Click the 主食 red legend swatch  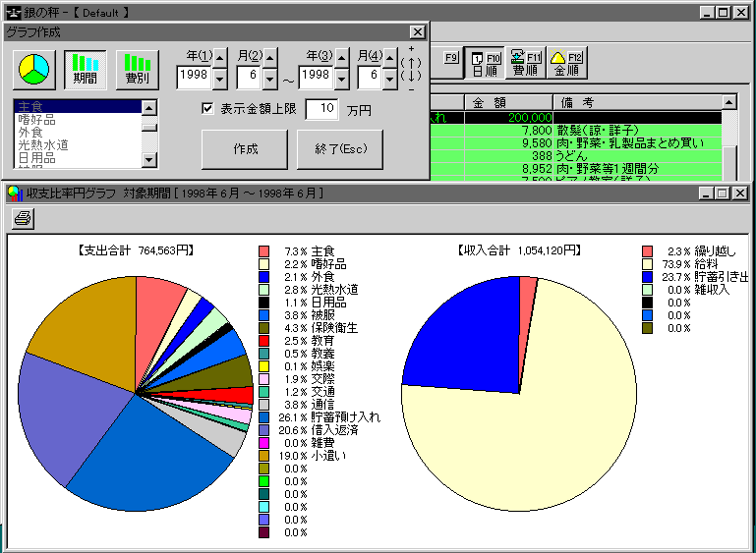(x=263, y=251)
